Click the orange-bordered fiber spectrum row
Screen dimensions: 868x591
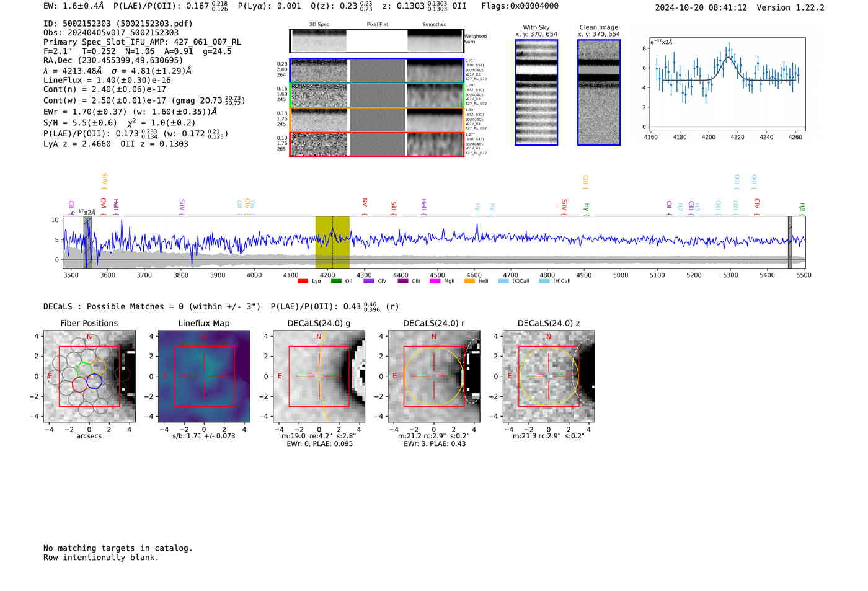point(376,120)
